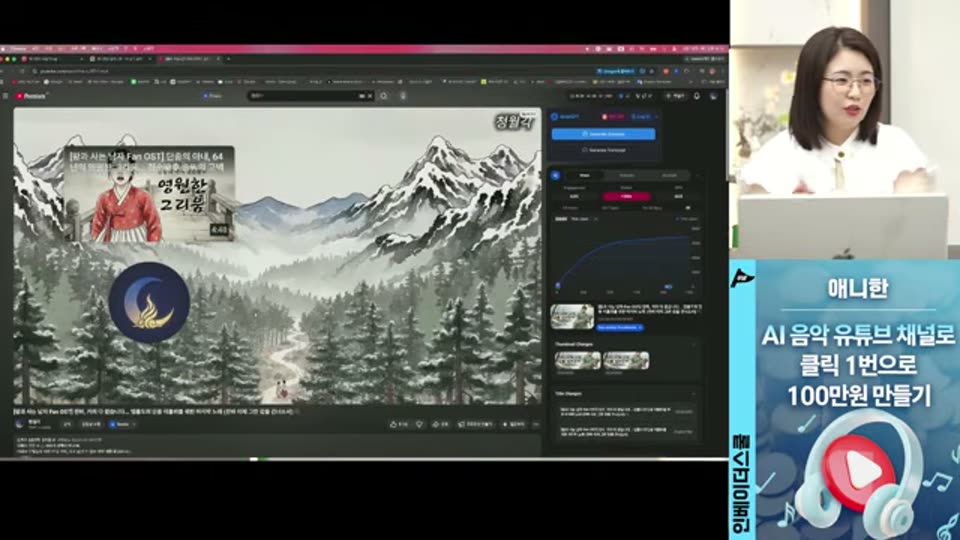The width and height of the screenshot is (960, 540).
Task: Switch to the first browser tab
Action: pos(51,59)
